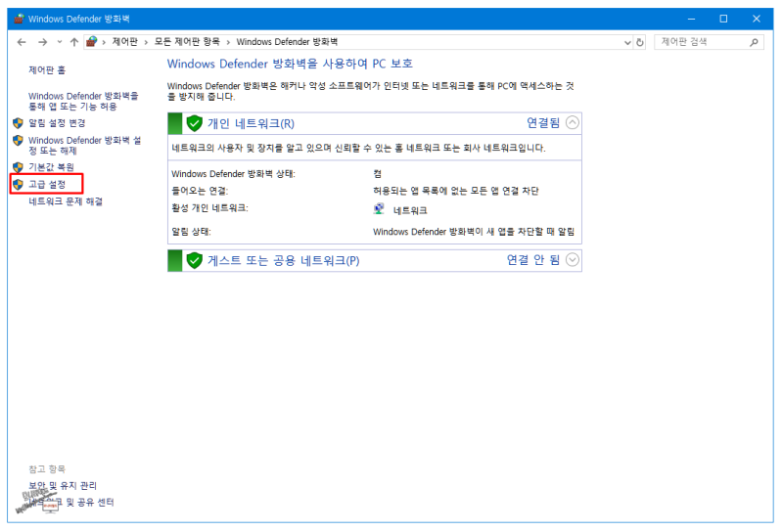
Task: Select 제어판 in the breadcrumb
Action: (125, 42)
